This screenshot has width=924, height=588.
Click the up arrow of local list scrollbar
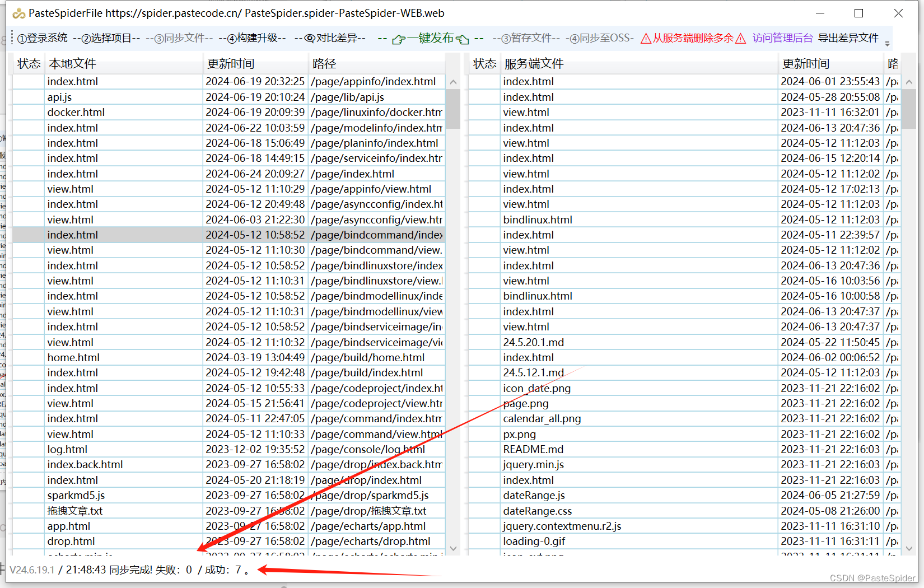(x=454, y=82)
